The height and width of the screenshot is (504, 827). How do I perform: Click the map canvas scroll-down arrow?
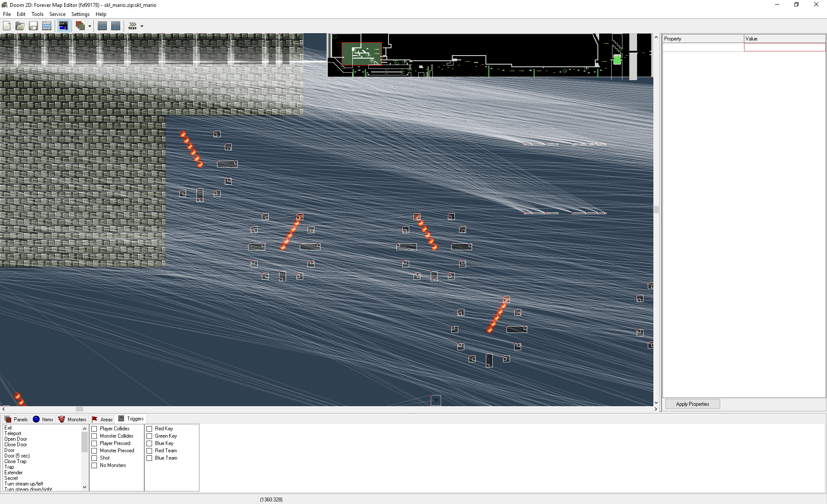click(x=656, y=403)
